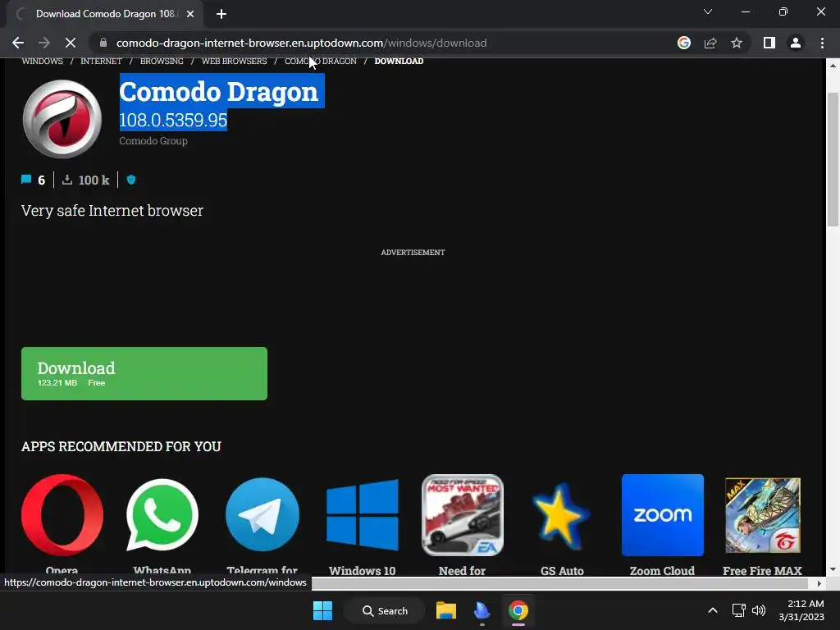
Task: Open the BROWSING breadcrumb link
Action: tap(162, 61)
